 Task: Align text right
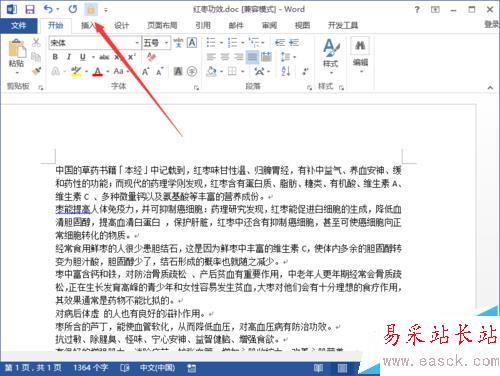coord(238,57)
